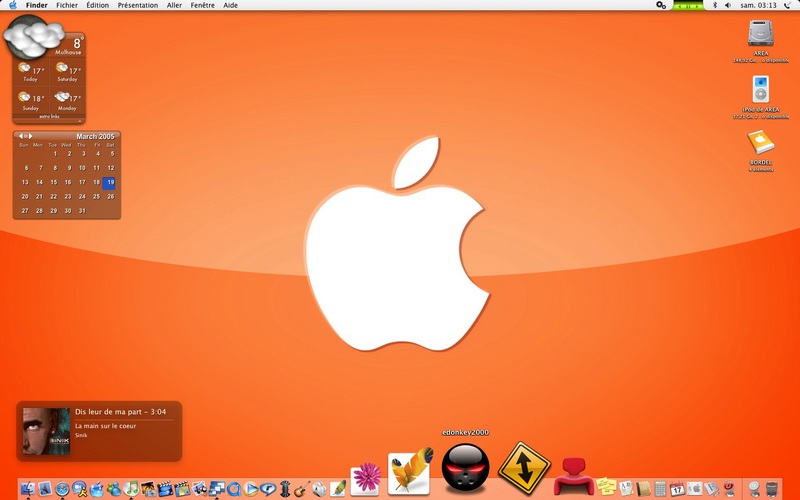
Task: Open iPhoto icon in the Dock
Action: (148, 489)
